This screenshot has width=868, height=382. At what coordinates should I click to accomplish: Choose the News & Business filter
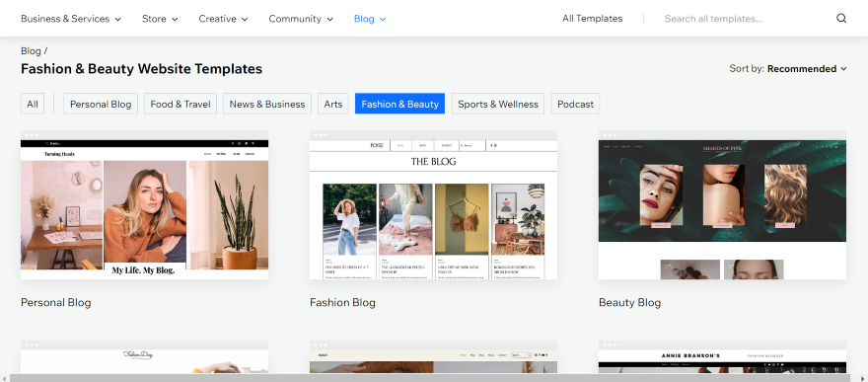[267, 104]
